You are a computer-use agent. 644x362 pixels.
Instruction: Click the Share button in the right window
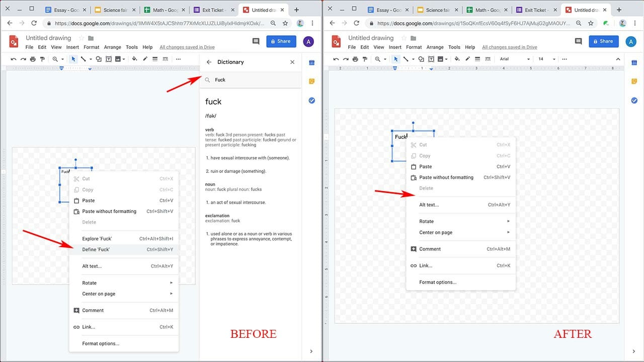604,42
